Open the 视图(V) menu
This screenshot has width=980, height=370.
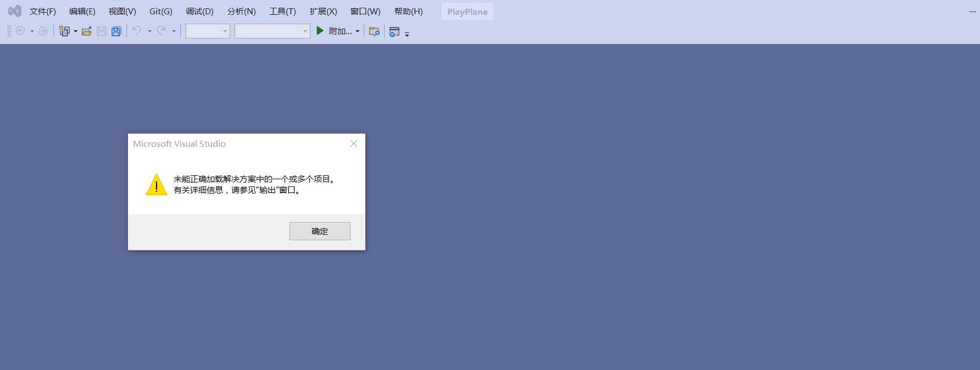pyautogui.click(x=122, y=12)
